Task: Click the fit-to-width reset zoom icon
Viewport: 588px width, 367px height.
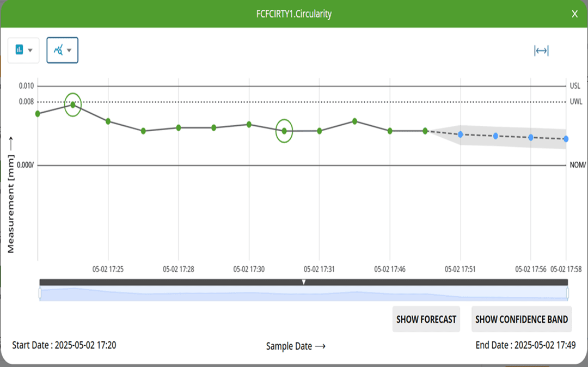Action: pyautogui.click(x=541, y=51)
